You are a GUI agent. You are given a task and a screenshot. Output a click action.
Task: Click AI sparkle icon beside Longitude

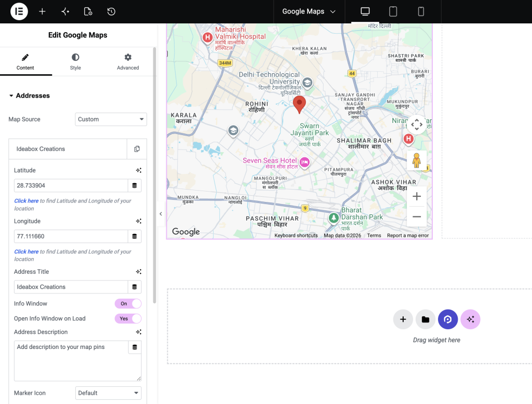(138, 221)
